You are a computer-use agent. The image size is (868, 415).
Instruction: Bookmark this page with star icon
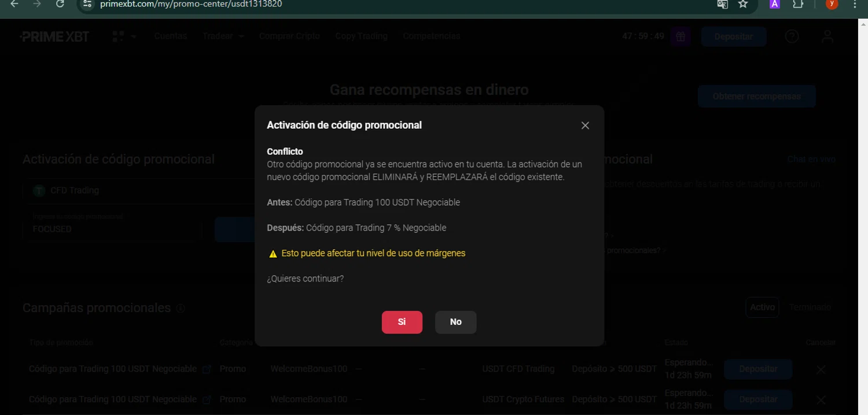(743, 4)
